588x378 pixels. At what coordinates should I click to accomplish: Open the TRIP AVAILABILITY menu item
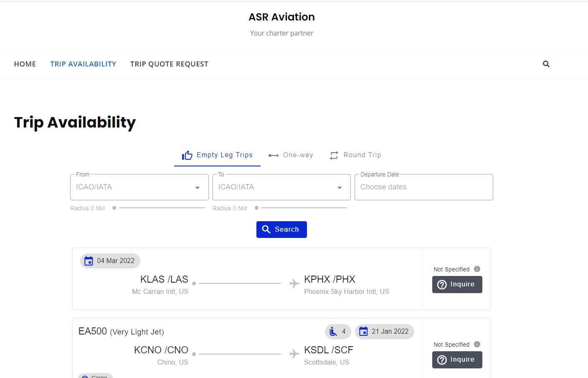tap(83, 64)
